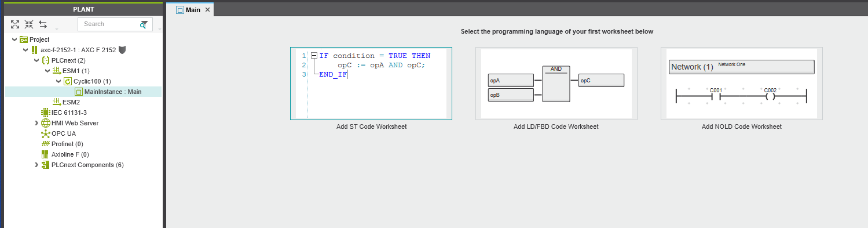
Task: Select 'Axioline F (0)' in the tree
Action: pyautogui.click(x=70, y=154)
